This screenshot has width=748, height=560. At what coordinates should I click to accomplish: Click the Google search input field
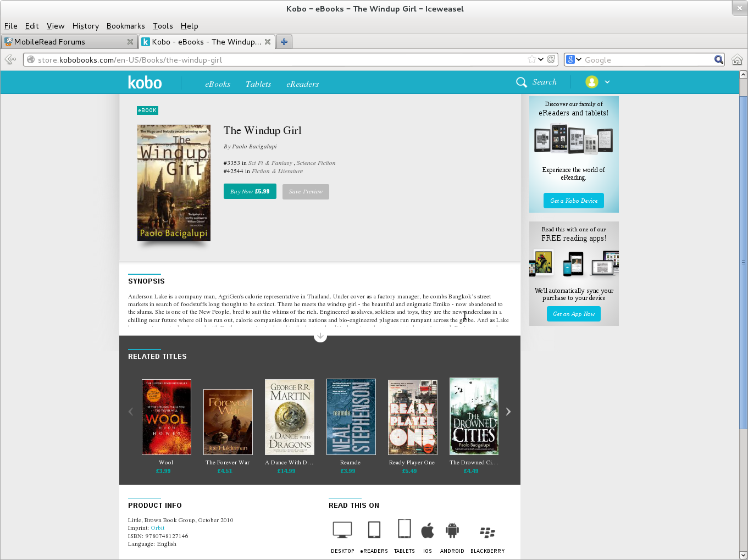pyautogui.click(x=648, y=60)
